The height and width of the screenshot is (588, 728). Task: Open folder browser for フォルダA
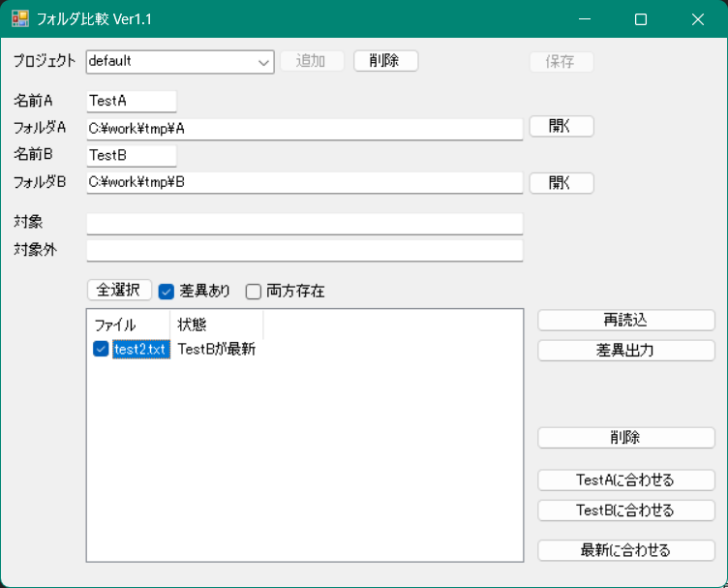point(561,127)
